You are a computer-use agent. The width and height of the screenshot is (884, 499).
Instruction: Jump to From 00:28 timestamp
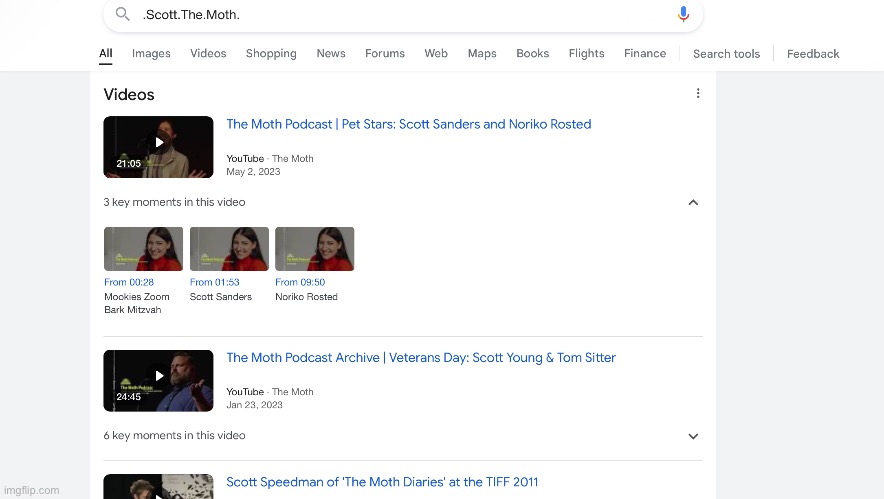click(x=129, y=282)
